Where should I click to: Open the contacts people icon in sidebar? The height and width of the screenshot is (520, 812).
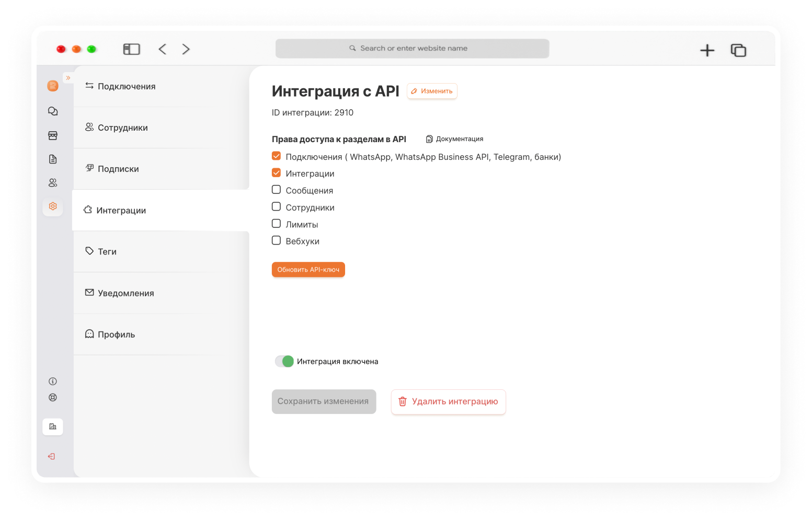click(53, 183)
